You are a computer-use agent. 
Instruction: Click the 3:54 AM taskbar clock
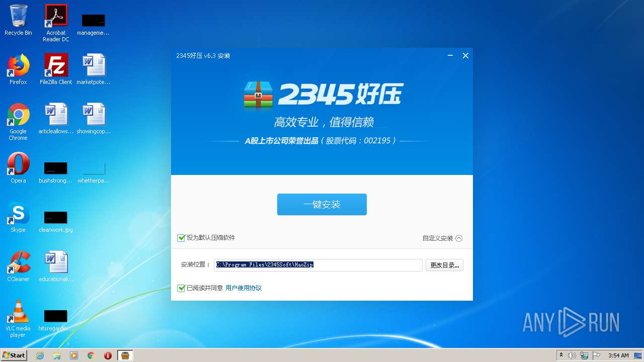[618, 355]
